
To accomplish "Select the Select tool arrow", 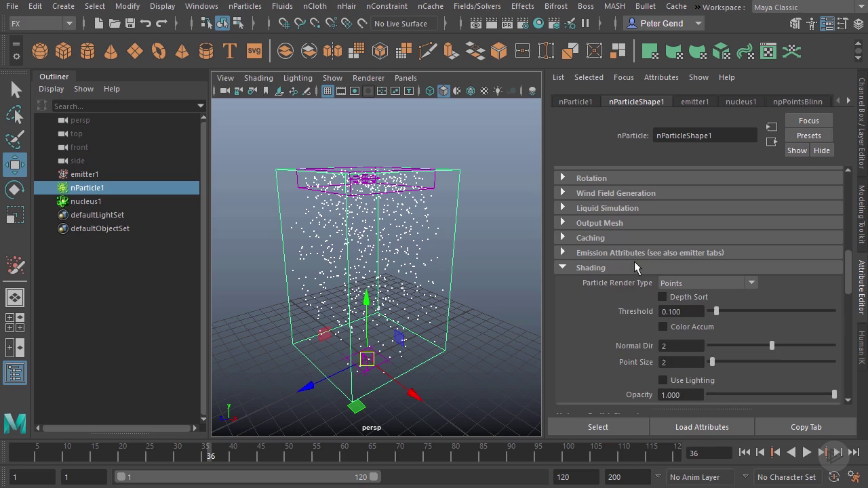I will pyautogui.click(x=15, y=89).
